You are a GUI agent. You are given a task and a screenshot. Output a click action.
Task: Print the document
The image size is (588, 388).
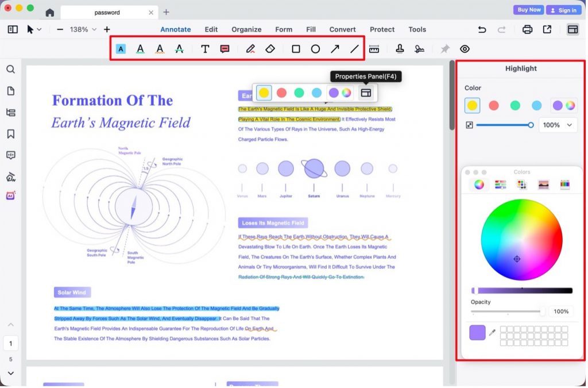pyautogui.click(x=527, y=29)
